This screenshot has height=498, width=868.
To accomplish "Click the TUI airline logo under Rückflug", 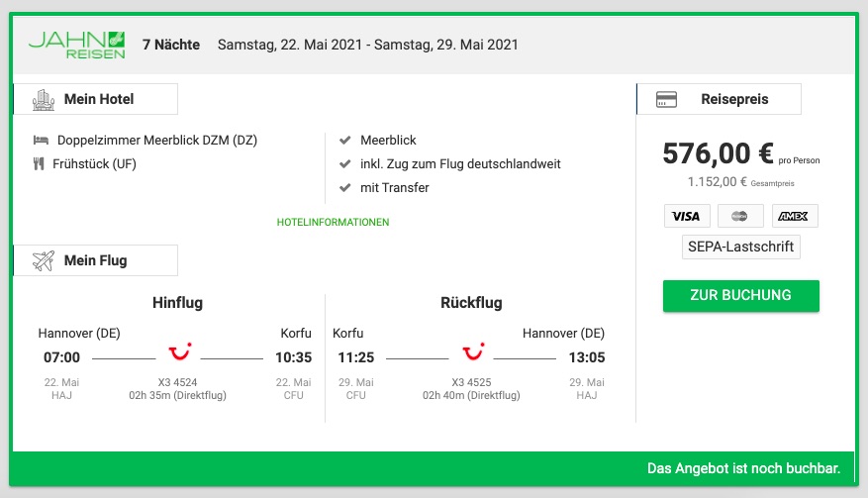I will (473, 351).
